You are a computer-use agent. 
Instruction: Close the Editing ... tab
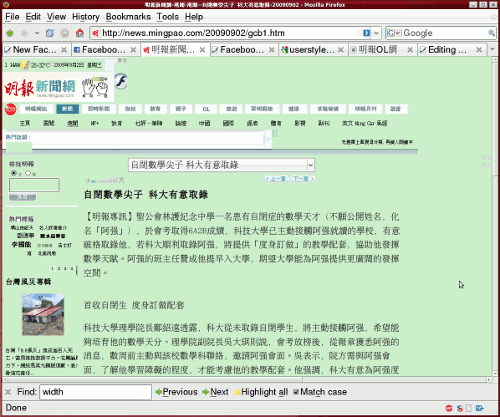pos(479,50)
